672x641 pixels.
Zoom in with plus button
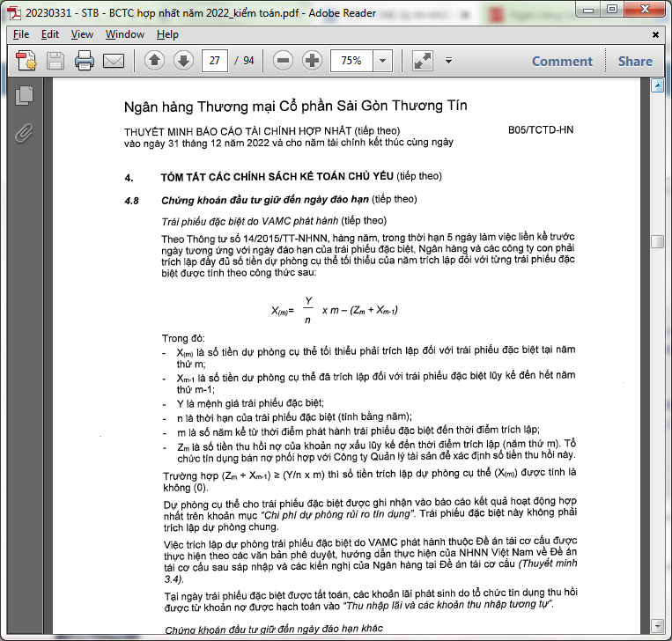[x=312, y=61]
